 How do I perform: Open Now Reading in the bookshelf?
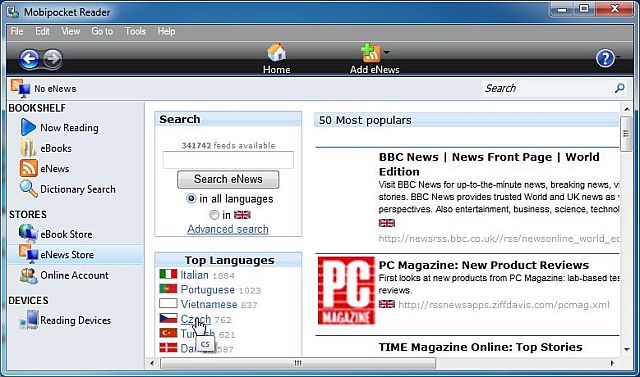click(69, 128)
